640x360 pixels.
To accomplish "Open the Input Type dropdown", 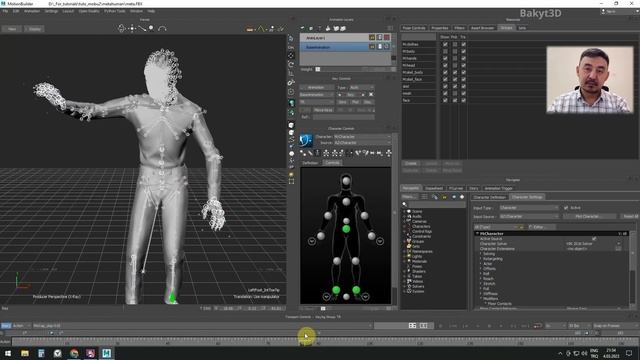I will point(529,208).
